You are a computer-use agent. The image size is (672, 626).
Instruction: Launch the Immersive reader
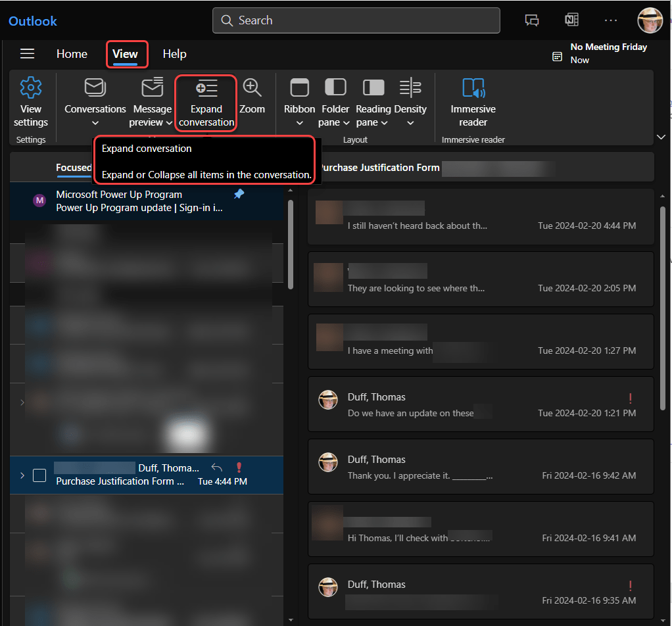click(x=473, y=88)
